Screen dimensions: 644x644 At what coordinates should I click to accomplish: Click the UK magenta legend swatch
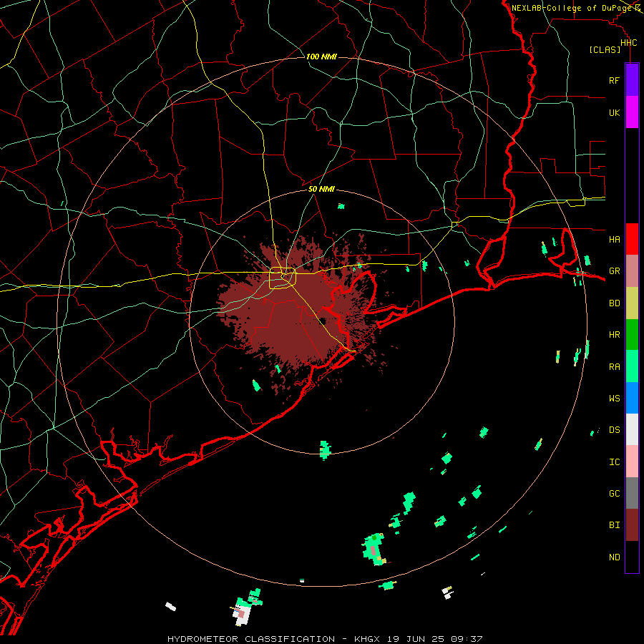(x=632, y=112)
